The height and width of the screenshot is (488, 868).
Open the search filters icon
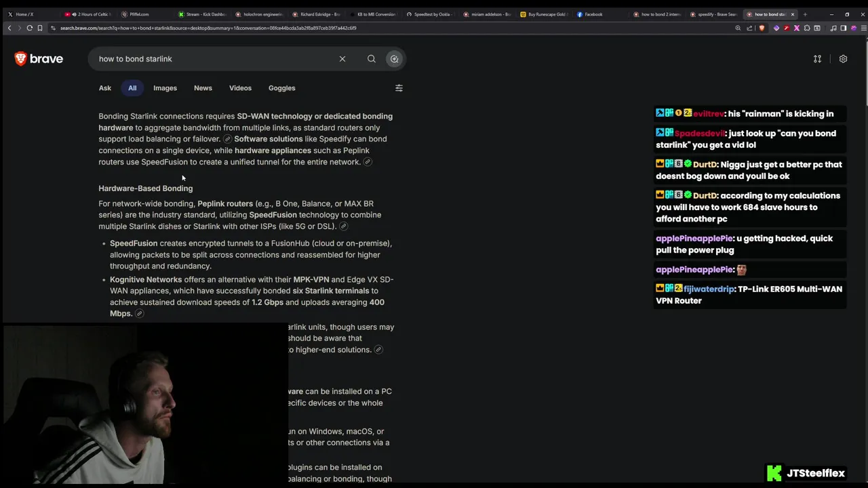(399, 88)
